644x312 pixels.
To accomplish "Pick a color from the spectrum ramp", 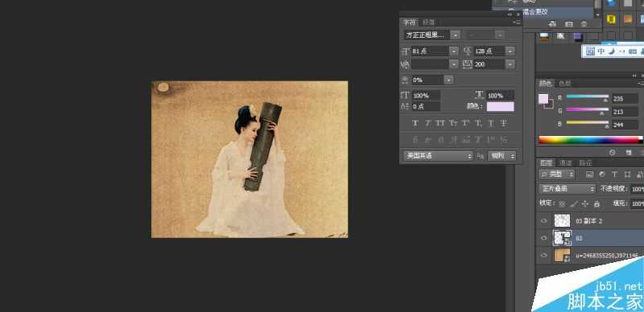I will point(591,140).
